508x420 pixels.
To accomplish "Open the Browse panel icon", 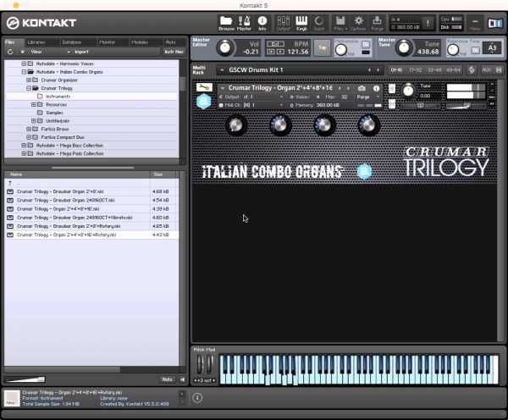I will pos(226,24).
